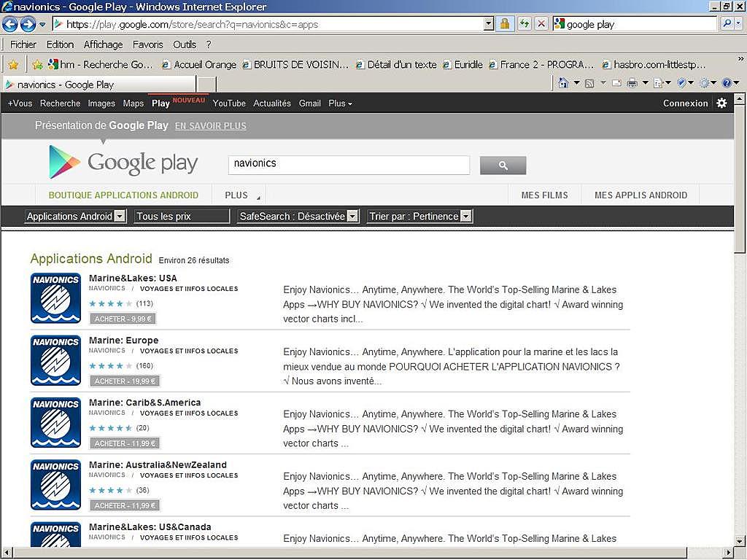Expand the address bar URL dropdown
This screenshot has height=560, width=747.
tap(488, 24)
